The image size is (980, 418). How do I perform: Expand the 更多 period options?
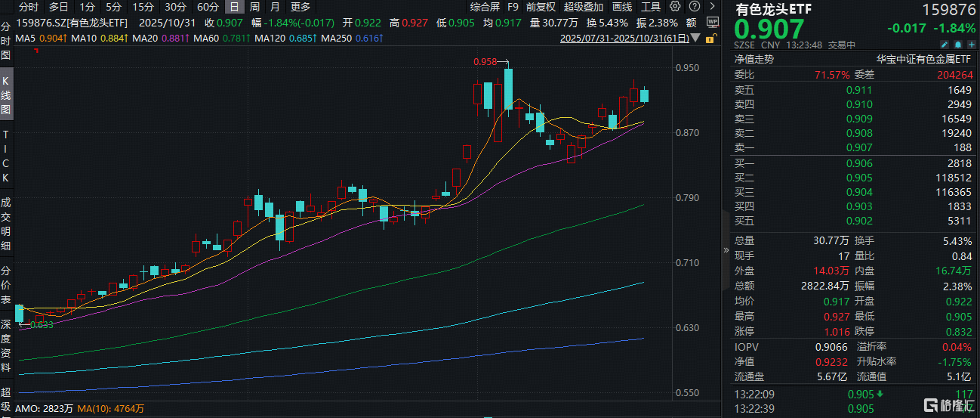click(300, 7)
